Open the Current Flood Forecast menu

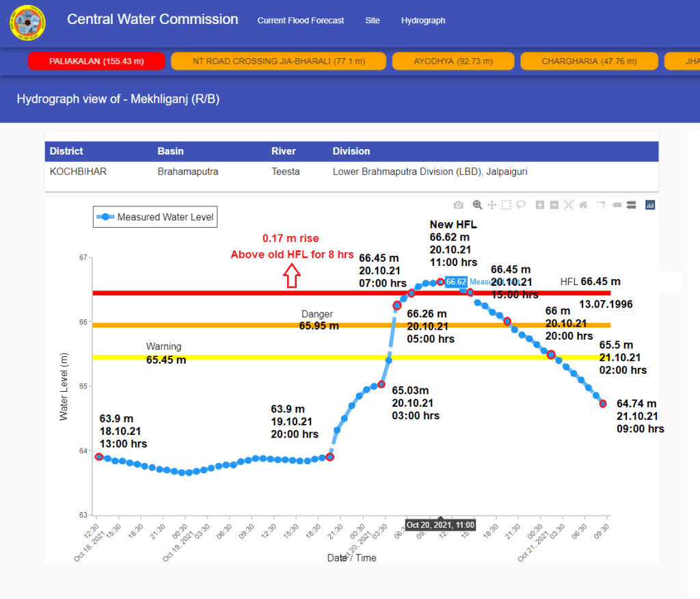[301, 21]
